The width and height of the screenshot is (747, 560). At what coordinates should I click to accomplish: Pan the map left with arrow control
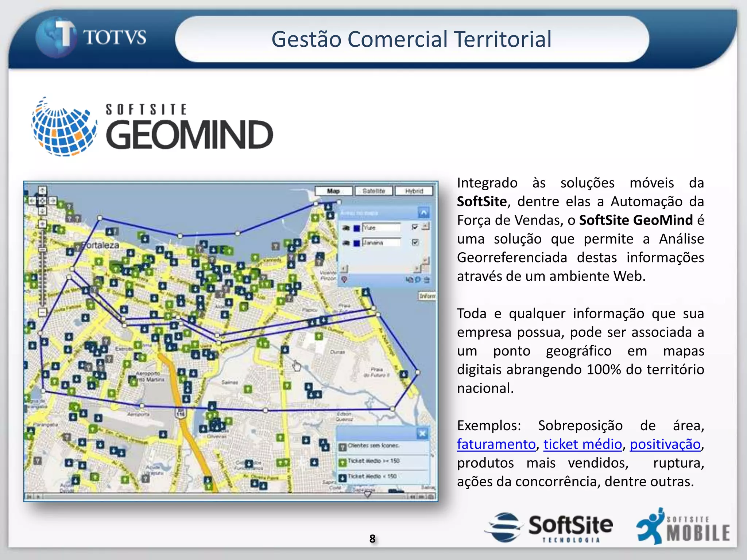coord(32,201)
